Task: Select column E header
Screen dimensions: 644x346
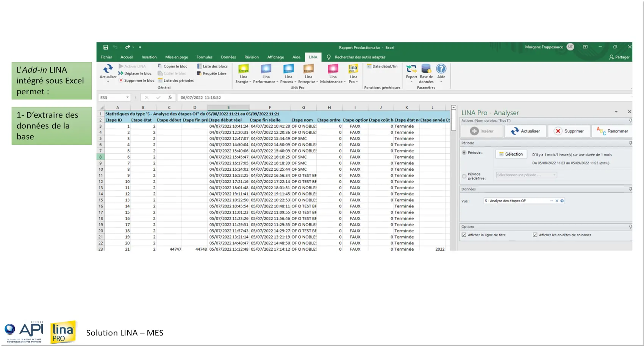Action: [228, 108]
